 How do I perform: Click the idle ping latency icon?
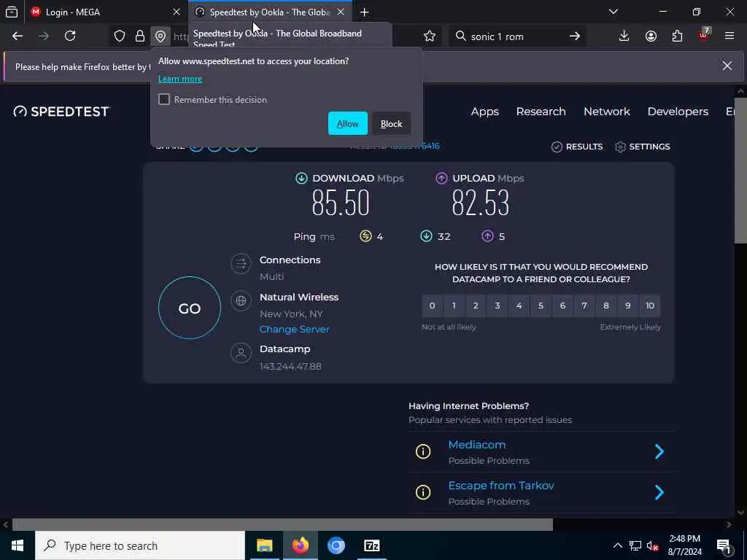point(365,236)
